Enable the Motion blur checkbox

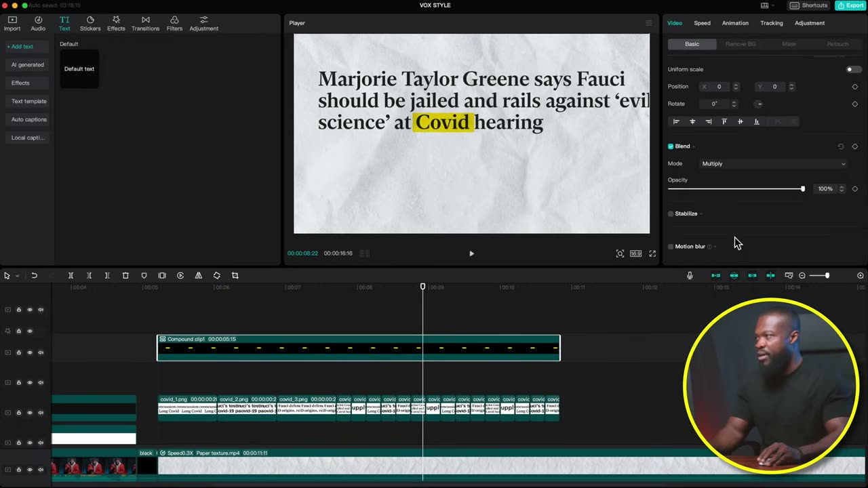[x=671, y=247]
